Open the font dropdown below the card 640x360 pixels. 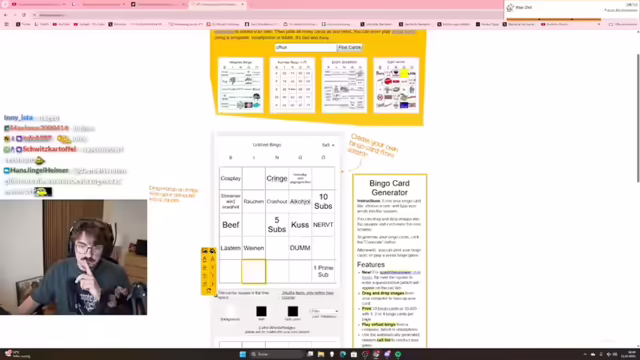coord(324,311)
